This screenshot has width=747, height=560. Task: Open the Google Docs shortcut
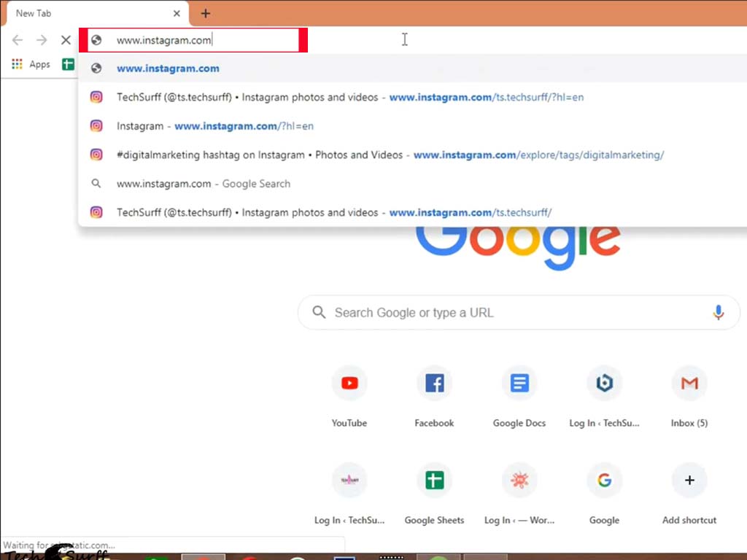[519, 396]
